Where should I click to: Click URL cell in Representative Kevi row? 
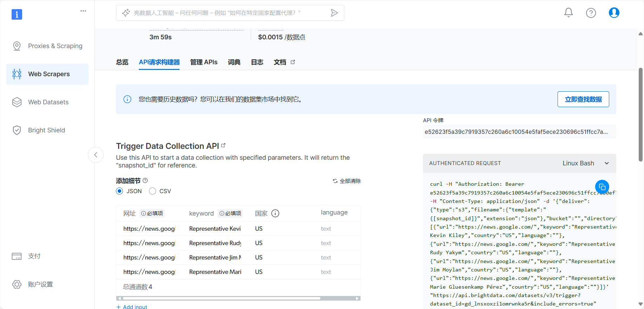point(149,229)
